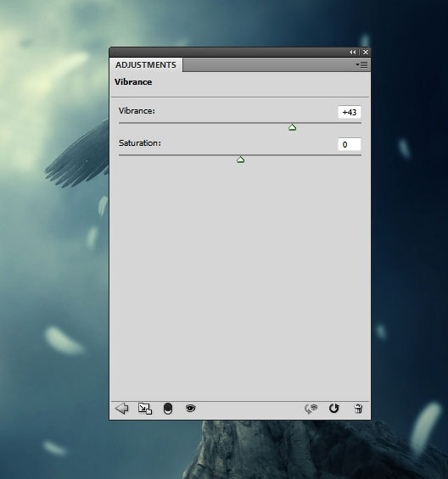Click the Vibrance value field

(350, 112)
